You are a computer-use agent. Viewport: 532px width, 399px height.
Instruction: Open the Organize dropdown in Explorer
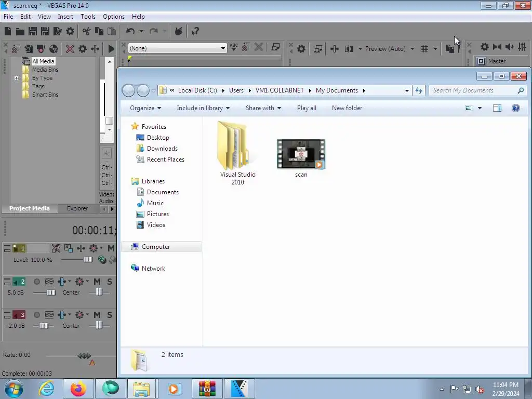pyautogui.click(x=145, y=108)
